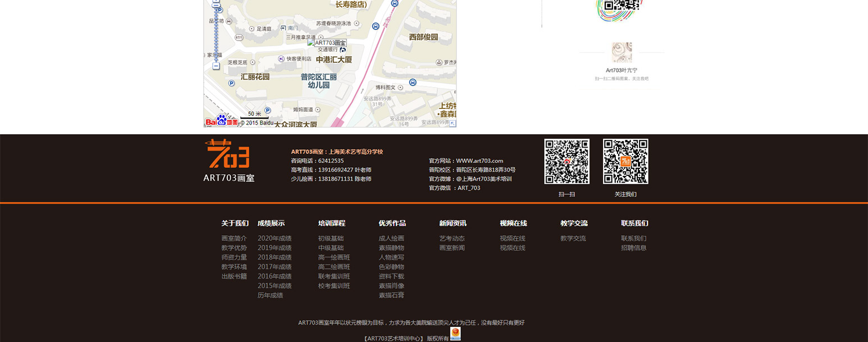
Task: Open the 联考集训班 course link
Action: point(334,276)
